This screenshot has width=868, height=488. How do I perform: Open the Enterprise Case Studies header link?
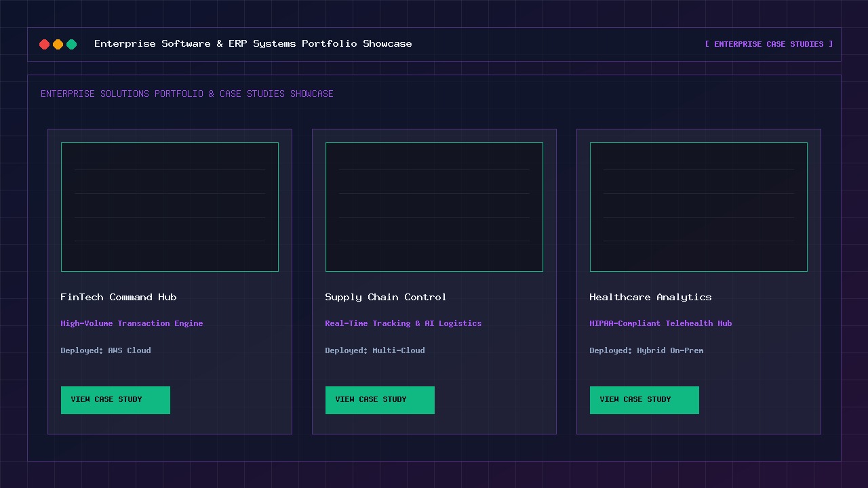pyautogui.click(x=769, y=44)
